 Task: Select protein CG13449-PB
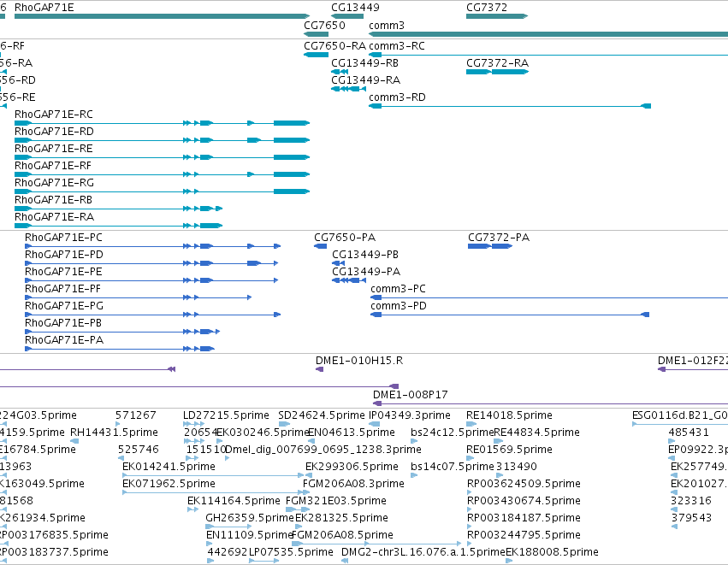(339, 263)
